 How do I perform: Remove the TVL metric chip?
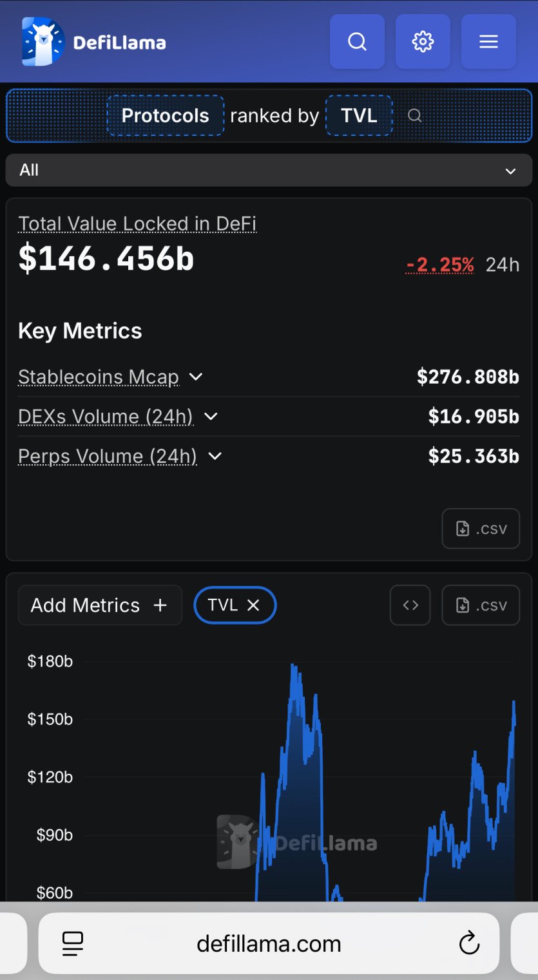(253, 605)
